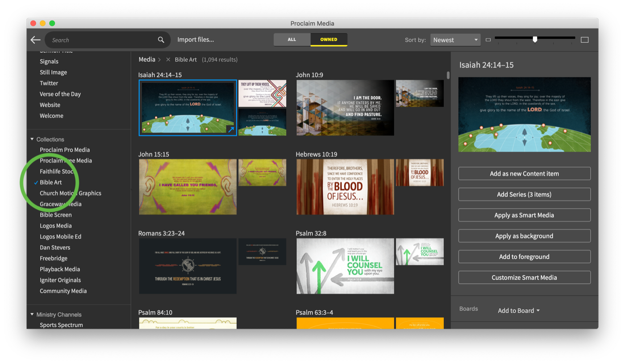Select Verse of the Day category
Viewport: 625px width, 364px height.
coord(60,94)
